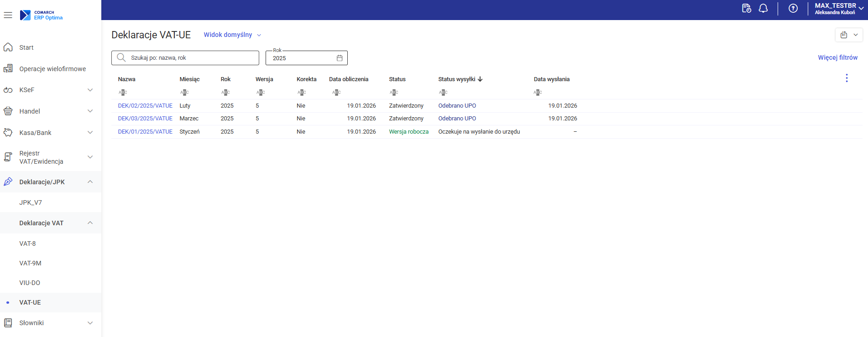Click the calendar icon in Rok field
The height and width of the screenshot is (337, 868).
point(340,58)
